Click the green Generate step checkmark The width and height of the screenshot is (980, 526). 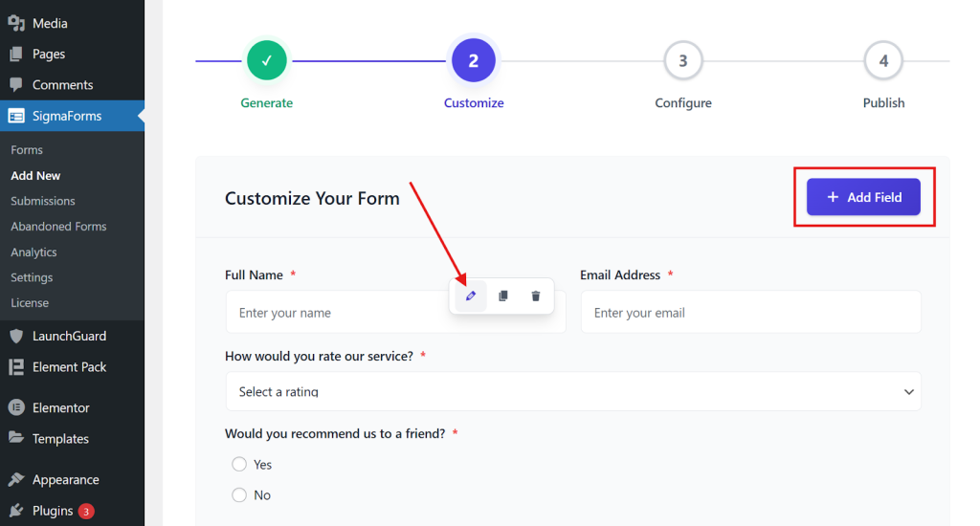[267, 60]
